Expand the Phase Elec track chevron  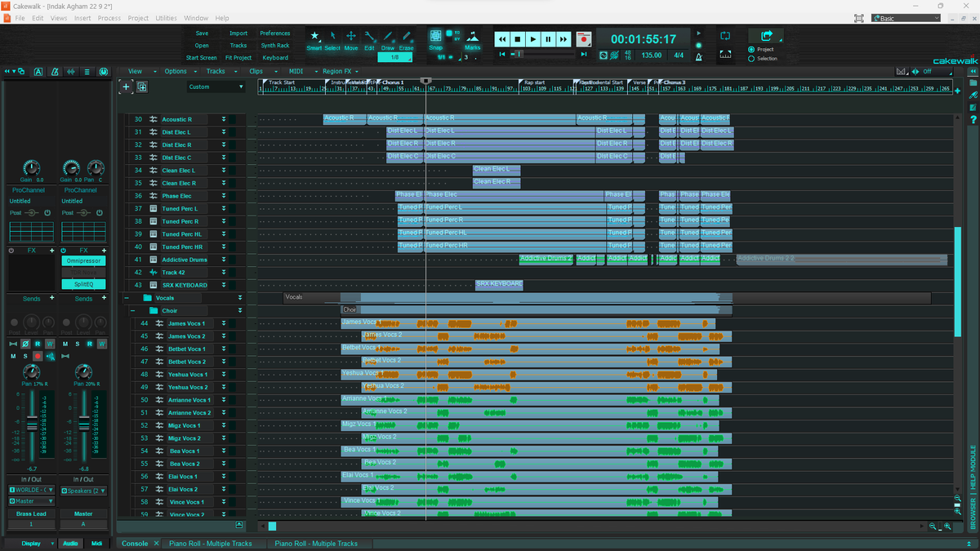coord(223,196)
